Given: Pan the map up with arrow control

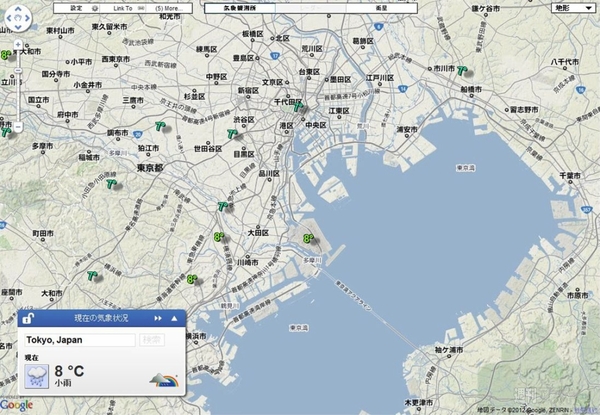Looking at the screenshot, I should (x=18, y=9).
